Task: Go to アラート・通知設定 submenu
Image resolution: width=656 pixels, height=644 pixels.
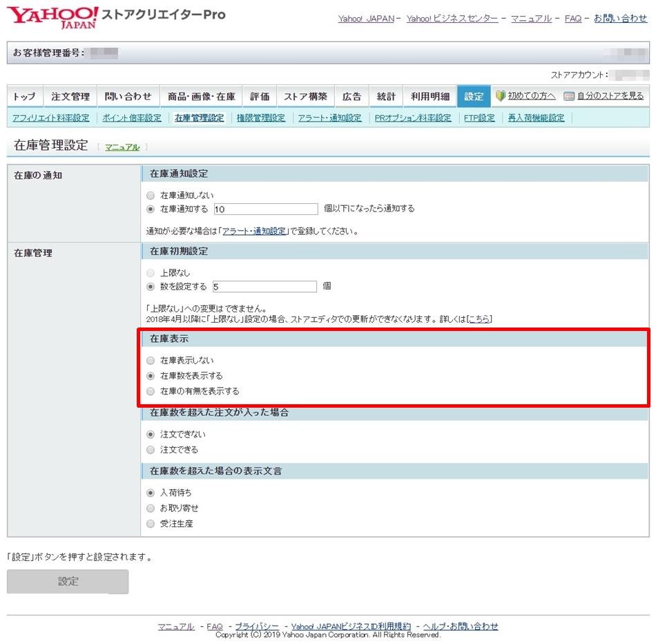Action: pos(329,118)
